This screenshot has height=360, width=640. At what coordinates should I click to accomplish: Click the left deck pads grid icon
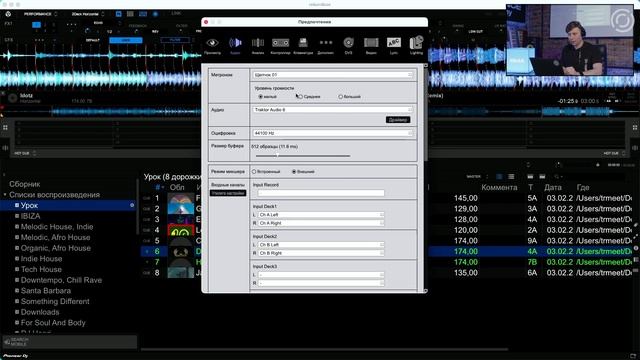[x=5, y=127]
